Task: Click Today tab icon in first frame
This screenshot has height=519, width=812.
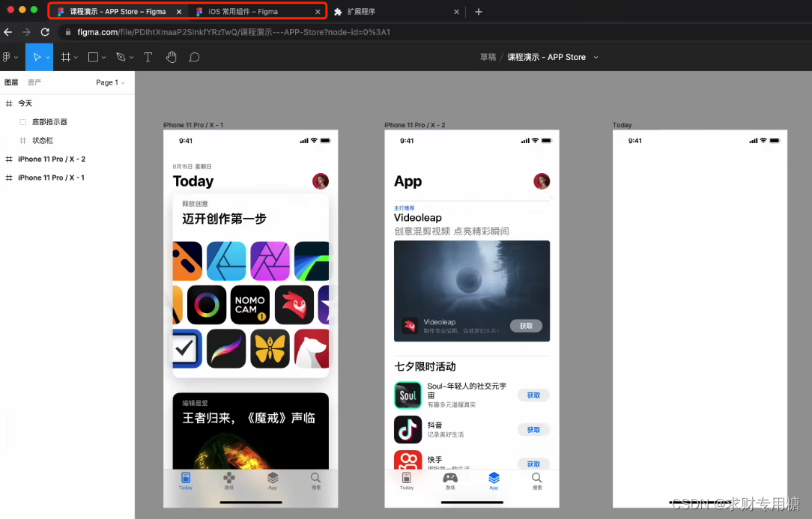Action: [x=185, y=478]
